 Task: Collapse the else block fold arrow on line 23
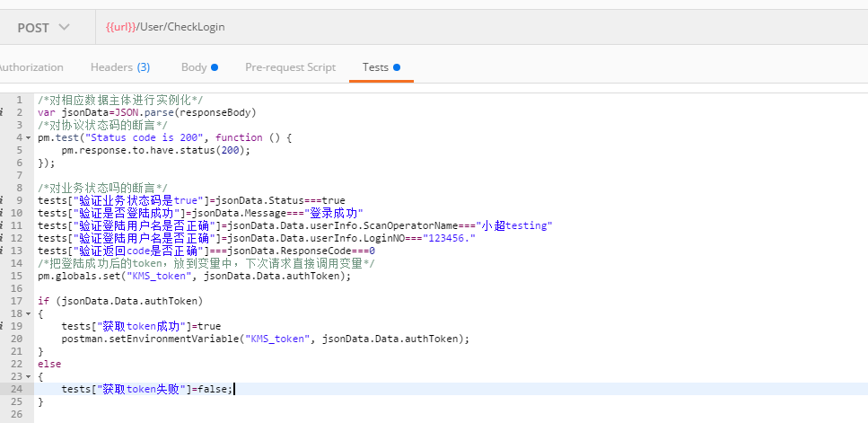pyautogui.click(x=30, y=376)
